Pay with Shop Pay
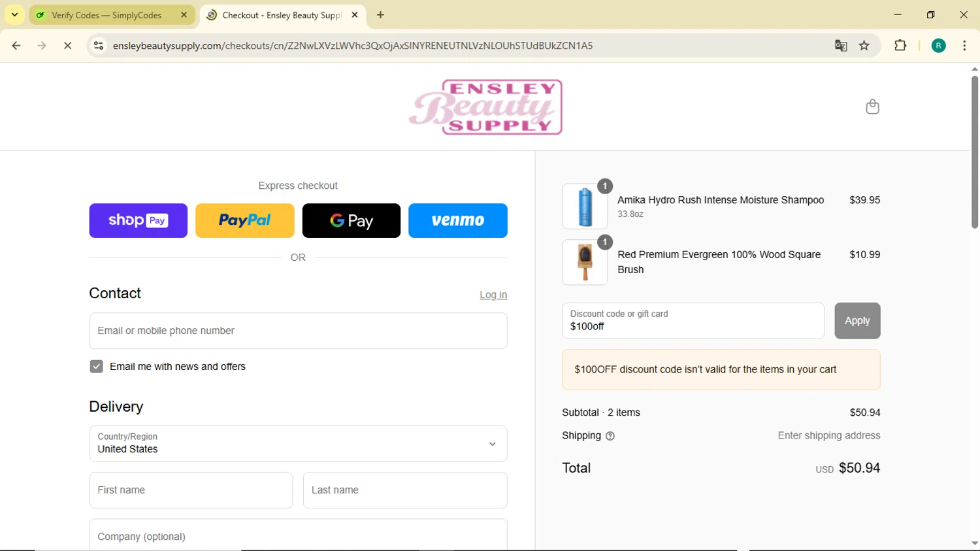Viewport: 980px width, 551px height. pyautogui.click(x=139, y=220)
